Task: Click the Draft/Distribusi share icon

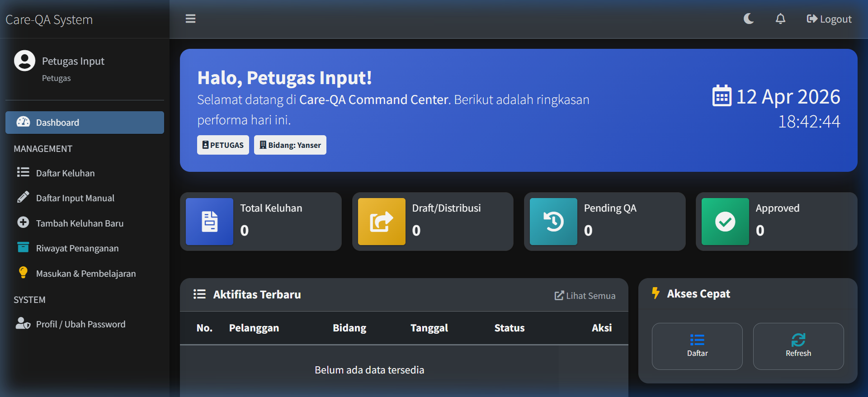Action: click(382, 222)
